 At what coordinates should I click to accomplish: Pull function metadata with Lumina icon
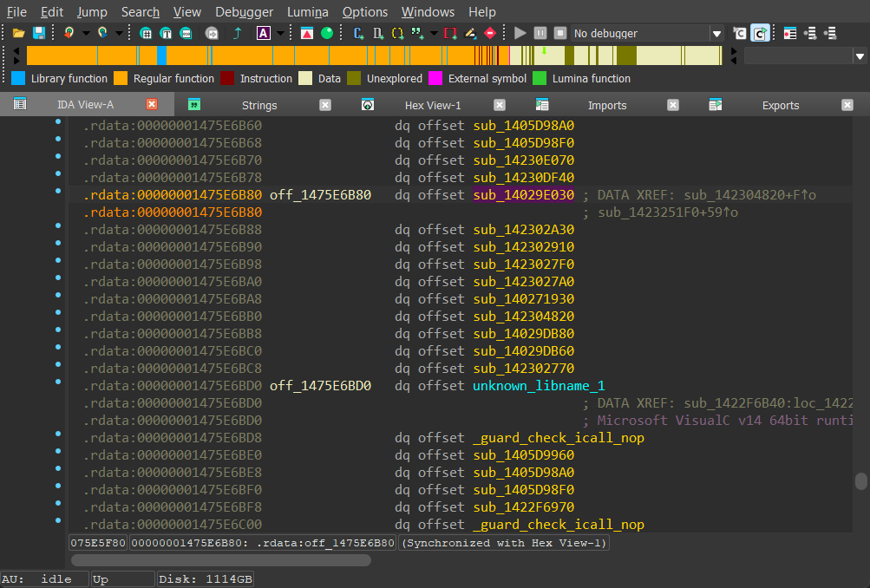point(307,33)
